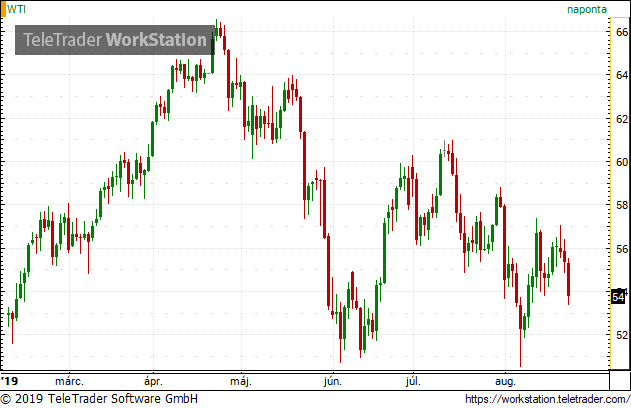
Task: Click the '19 year label
Action: click(x=9, y=381)
